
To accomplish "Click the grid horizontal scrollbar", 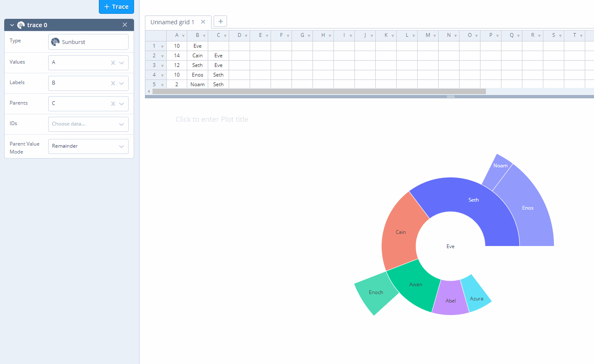I will pyautogui.click(x=319, y=91).
